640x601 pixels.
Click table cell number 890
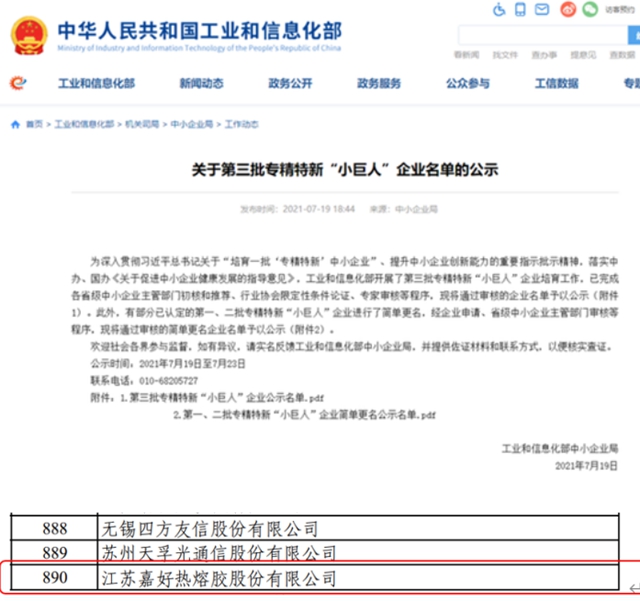54,577
